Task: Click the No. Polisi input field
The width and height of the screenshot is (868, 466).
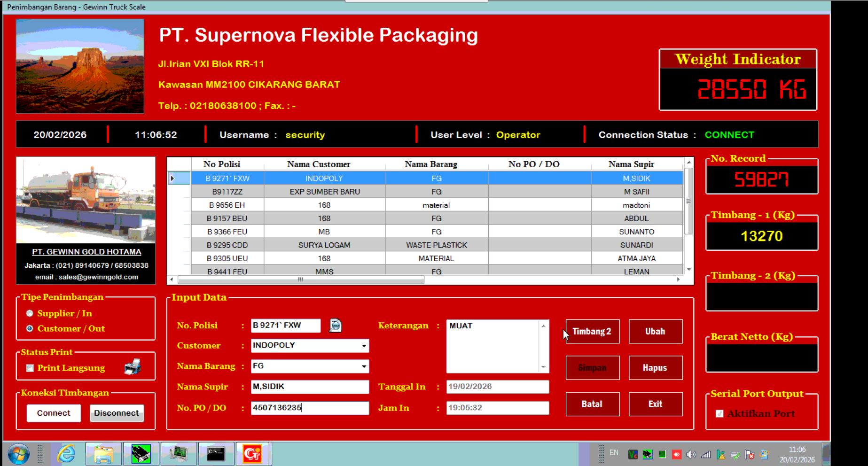Action: tap(286, 326)
